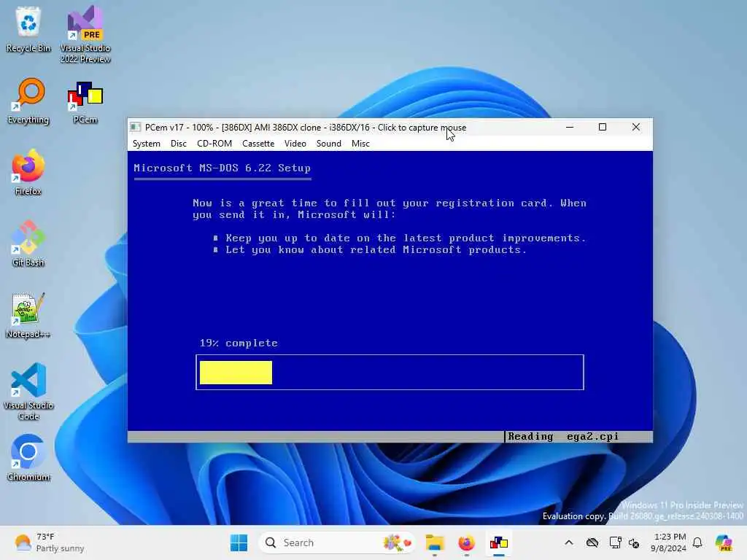Click the PCem window title bar icon

pyautogui.click(x=135, y=127)
